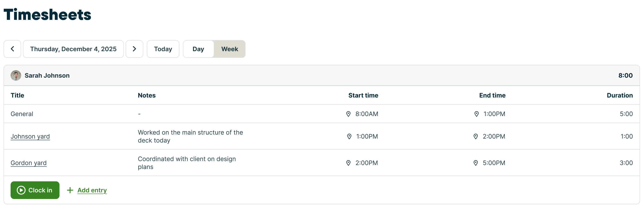Image resolution: width=644 pixels, height=214 pixels.
Task: Click location pin beside 8:00AM start time
Action: [x=348, y=114]
